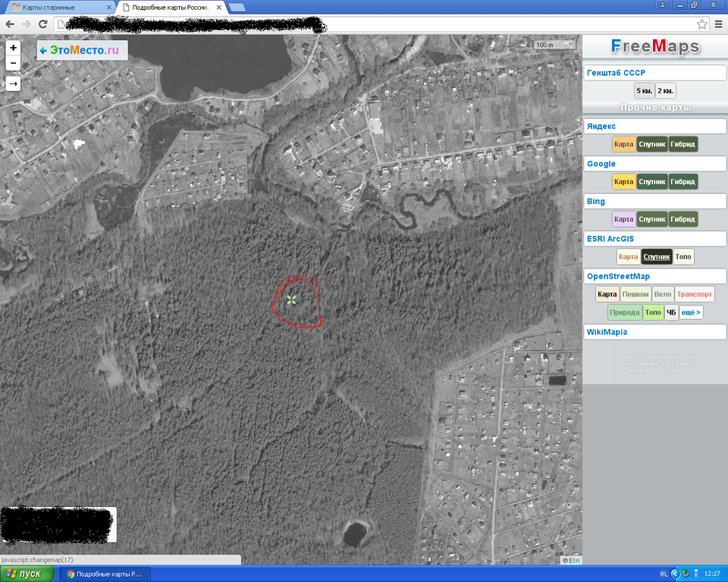Select ESRI ArcGIS Топо layer
Image resolution: width=728 pixels, height=582 pixels.
click(683, 257)
